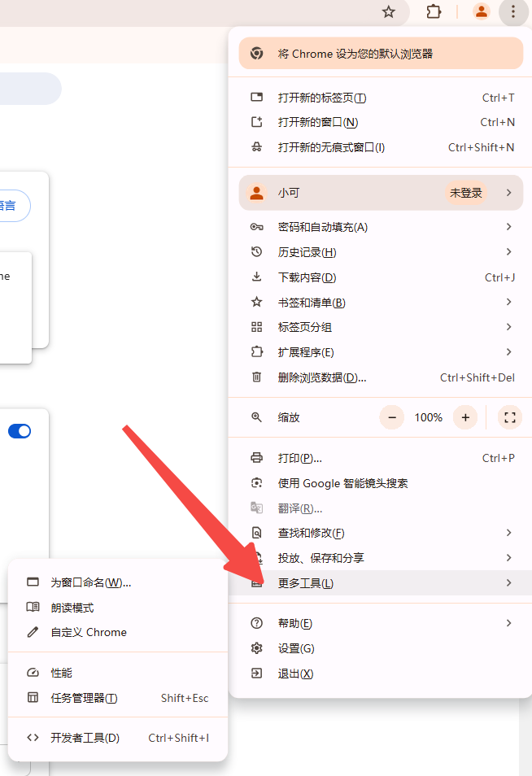Screen dimensions: 532x776
Task: Click the window icon beside 为窗口命名
Action: (33, 582)
